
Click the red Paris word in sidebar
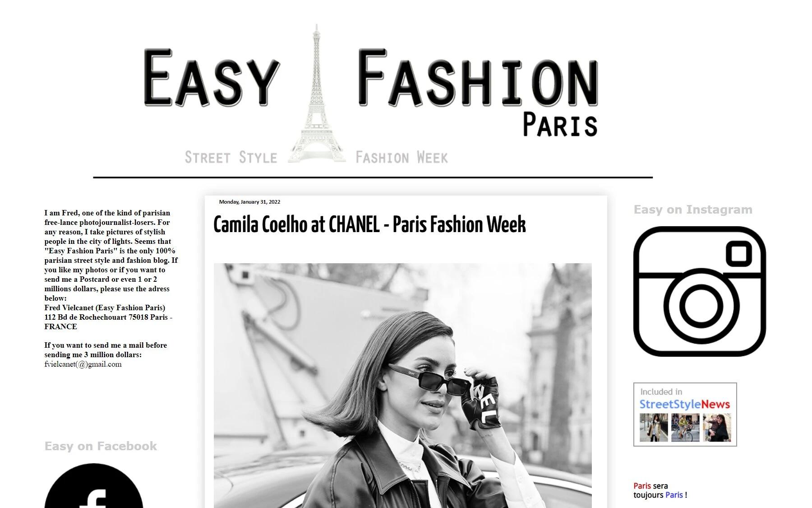click(642, 486)
